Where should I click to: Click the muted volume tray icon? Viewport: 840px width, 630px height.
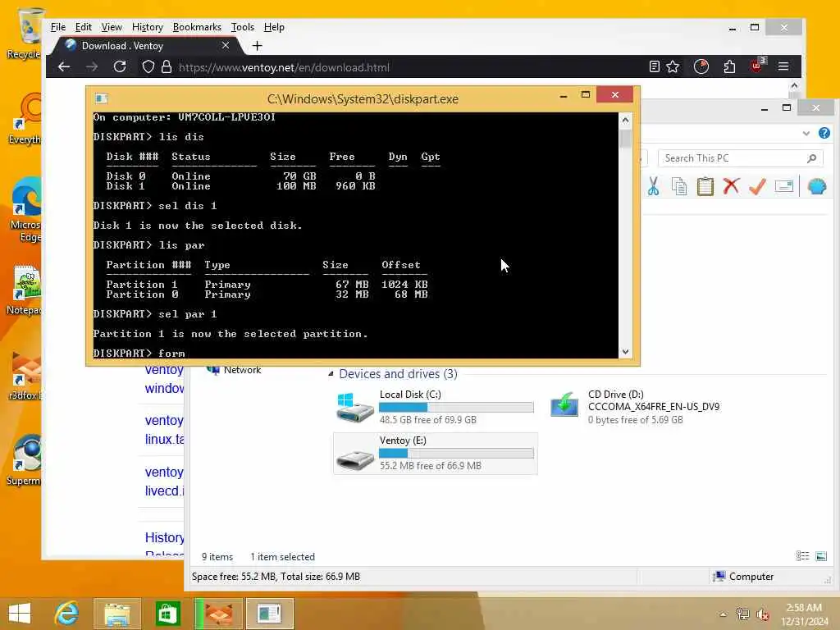pos(762,614)
